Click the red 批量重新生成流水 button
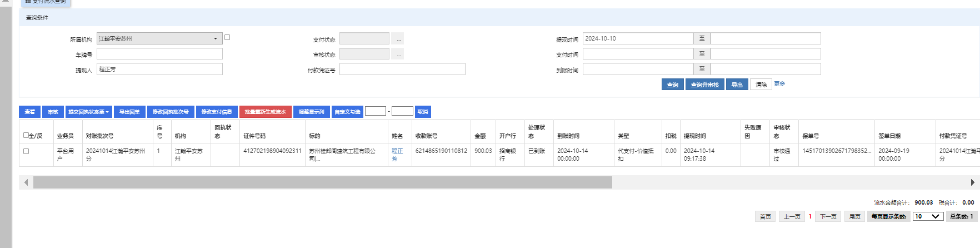 tap(265, 112)
